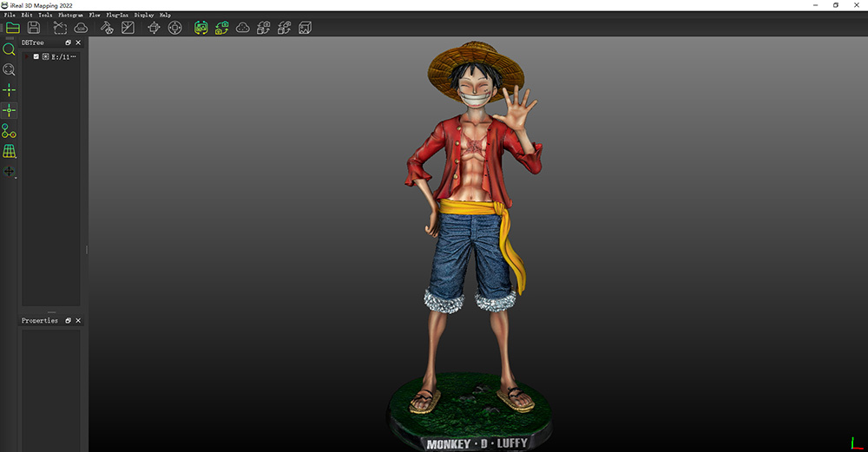Click the textured cube image icon

coord(305,28)
